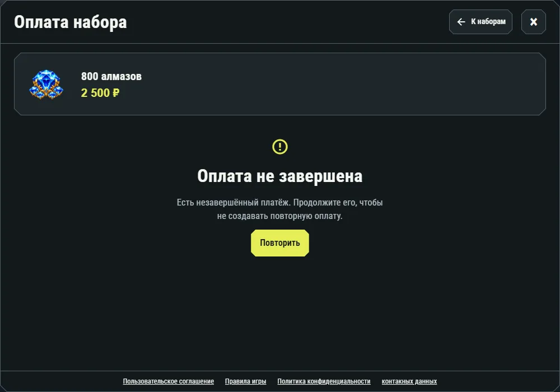Viewport: 560px width, 392px height.
Task: Click the '2 500 ₽' price text
Action: [100, 93]
